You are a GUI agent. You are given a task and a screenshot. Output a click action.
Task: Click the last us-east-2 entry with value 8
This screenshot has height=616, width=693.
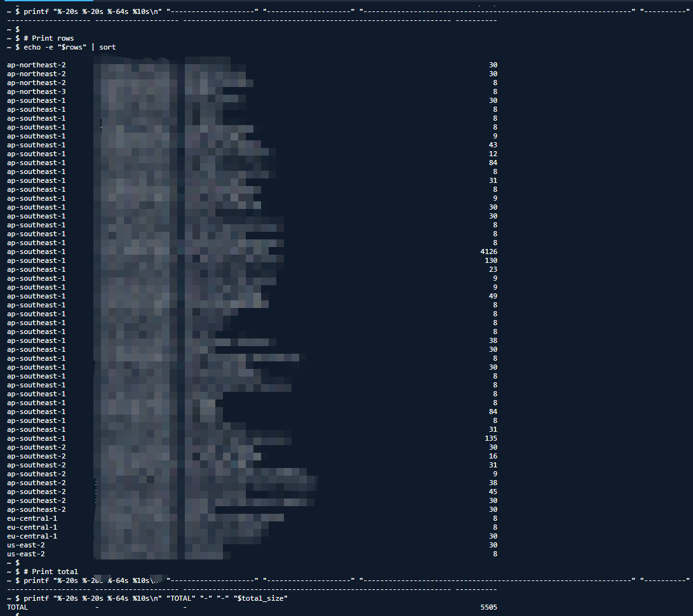(x=27, y=553)
